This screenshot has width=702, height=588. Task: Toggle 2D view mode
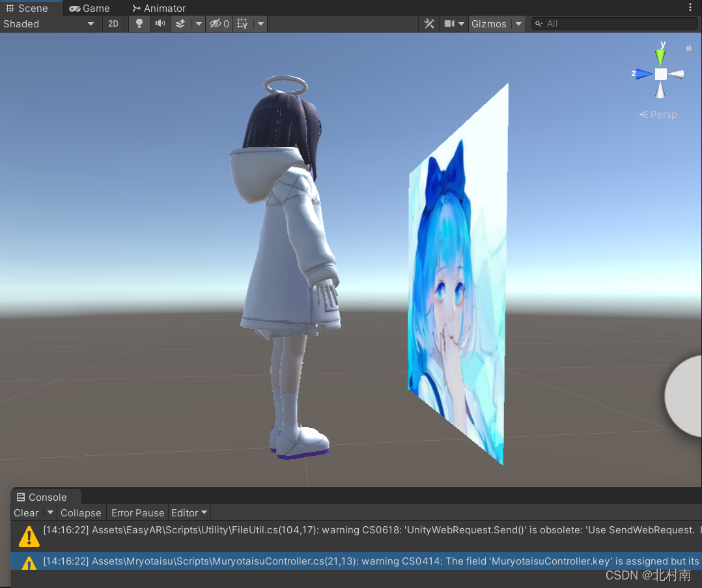click(113, 23)
